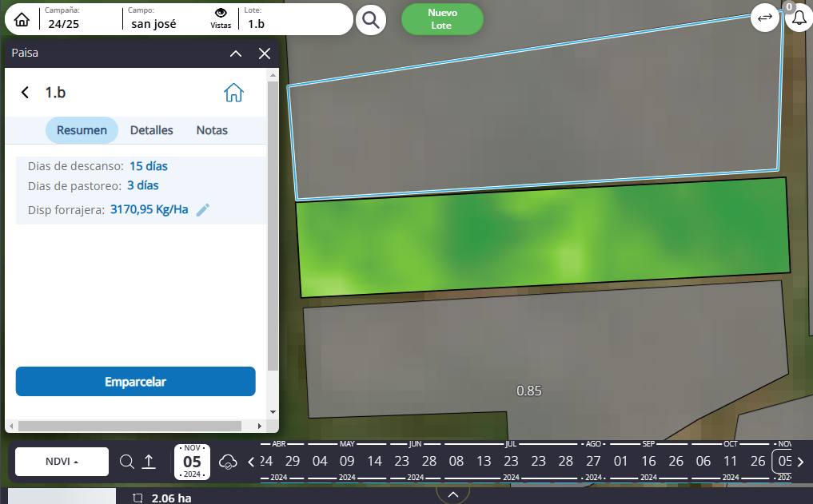This screenshot has height=504, width=813.
Task: Select timeline date 08
Action: [456, 461]
